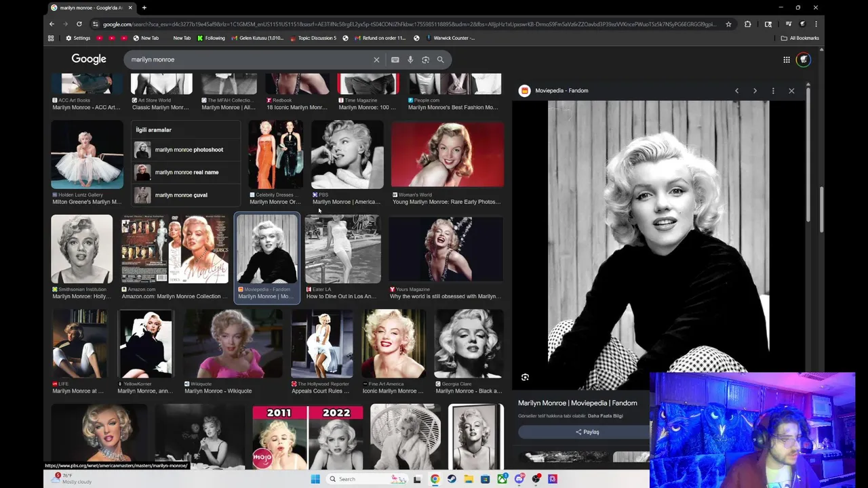
Task: Open Chrome three-dot menu
Action: click(816, 24)
